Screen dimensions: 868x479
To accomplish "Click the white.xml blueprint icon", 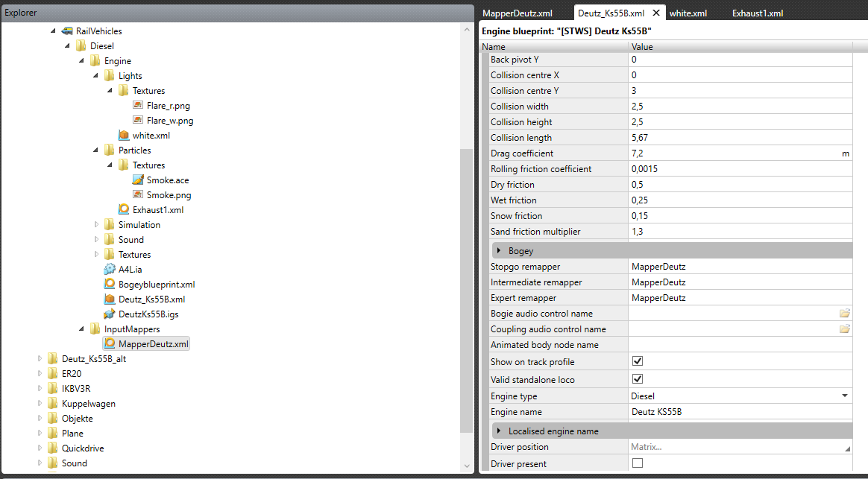I will pos(124,135).
